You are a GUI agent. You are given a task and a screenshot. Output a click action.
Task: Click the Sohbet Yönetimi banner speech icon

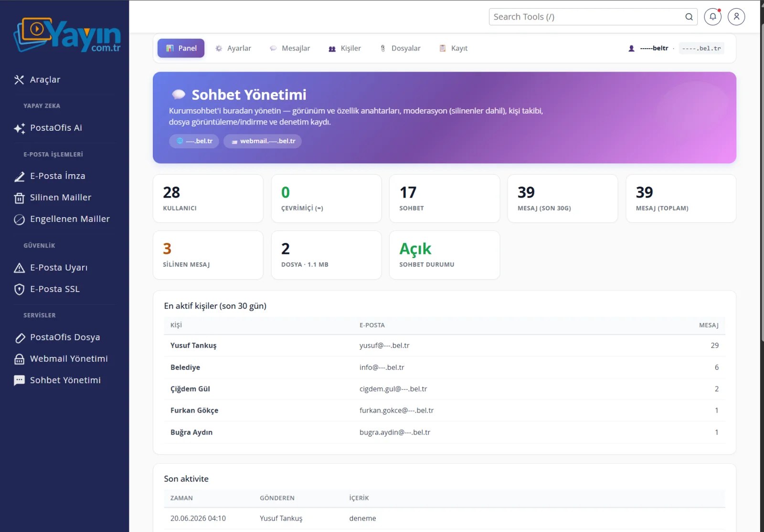179,94
